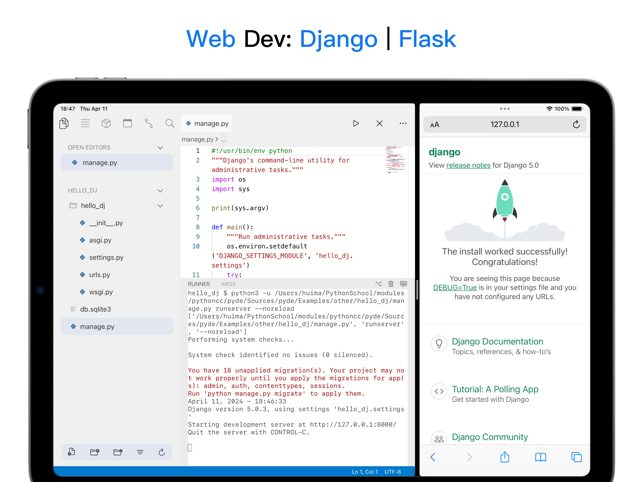Open the file explorer sidebar icon
Viewport: 643px width, 482px height.
pos(64,123)
